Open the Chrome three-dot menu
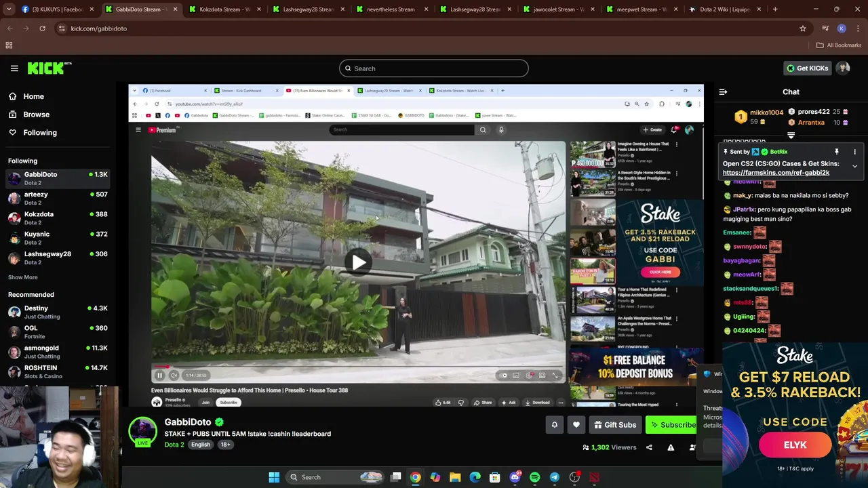The width and height of the screenshot is (868, 488). coord(858,28)
